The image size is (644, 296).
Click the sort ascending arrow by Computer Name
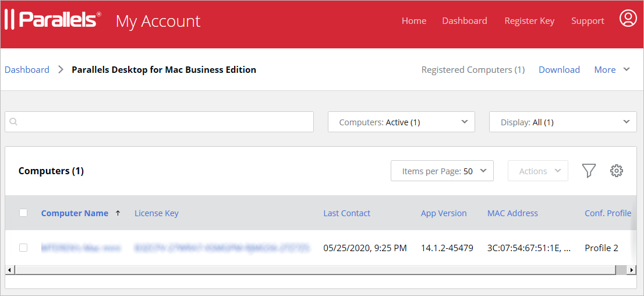(118, 213)
